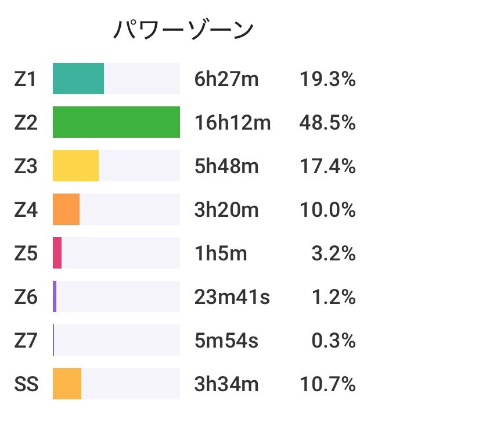Select the 10.7% sweet spot percentage

[x=327, y=384]
